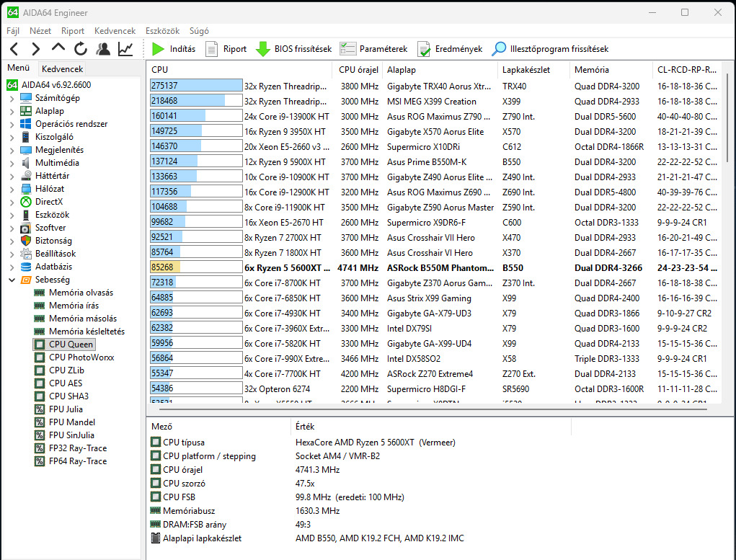Select FPU Mandel benchmark
This screenshot has height=560, width=736.
click(66, 422)
